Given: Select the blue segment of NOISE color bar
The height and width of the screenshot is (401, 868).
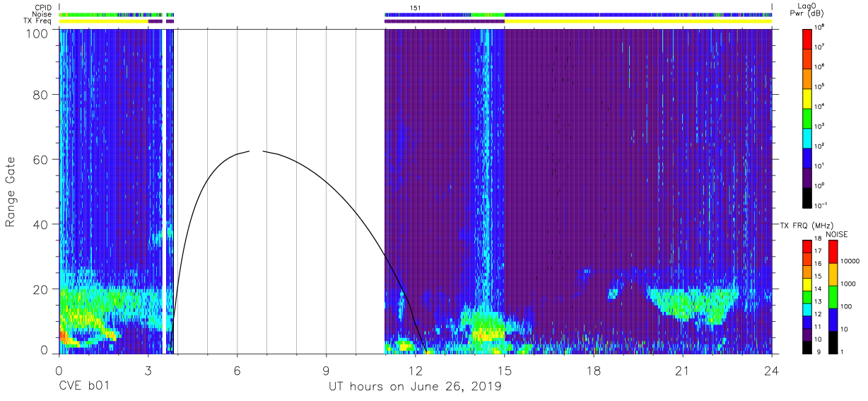Looking at the screenshot, I should pos(833,319).
